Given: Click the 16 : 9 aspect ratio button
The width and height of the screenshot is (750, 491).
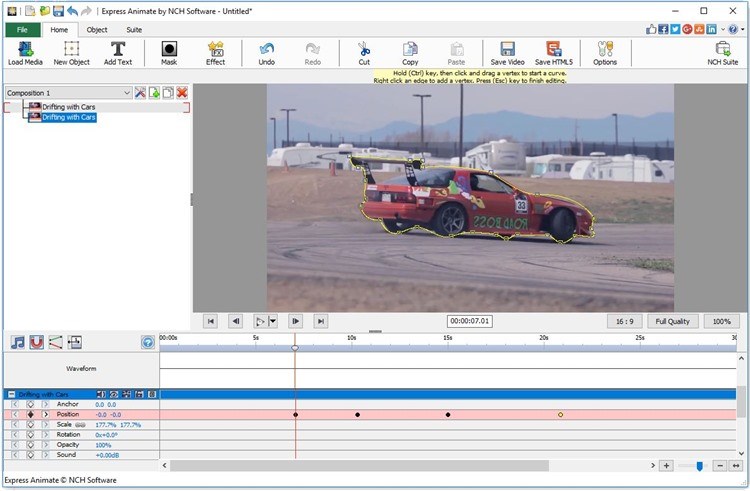Looking at the screenshot, I should (x=624, y=321).
